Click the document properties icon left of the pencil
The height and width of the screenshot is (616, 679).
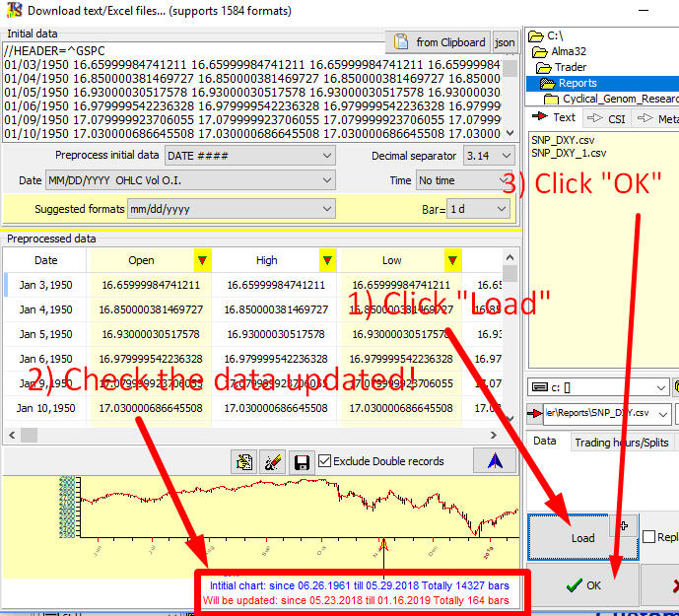click(x=244, y=461)
